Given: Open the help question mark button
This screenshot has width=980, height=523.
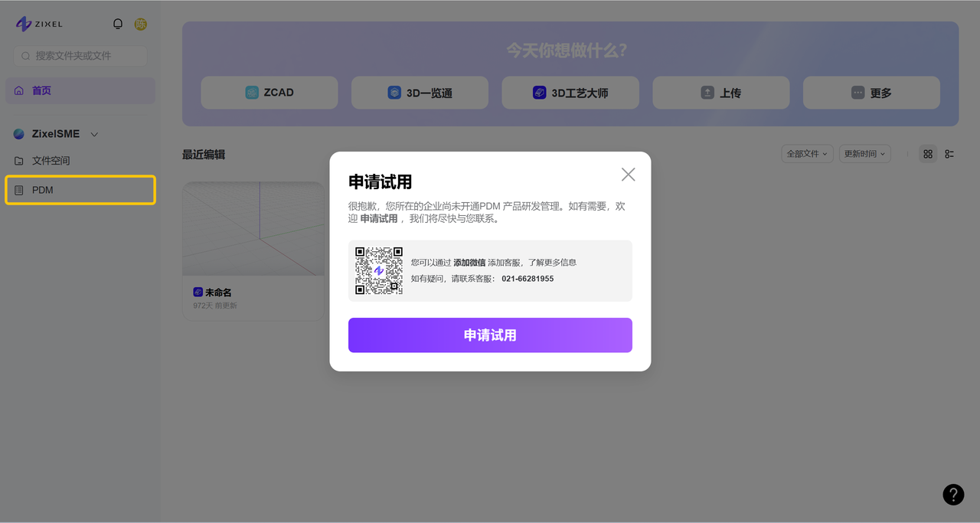Looking at the screenshot, I should pyautogui.click(x=953, y=495).
